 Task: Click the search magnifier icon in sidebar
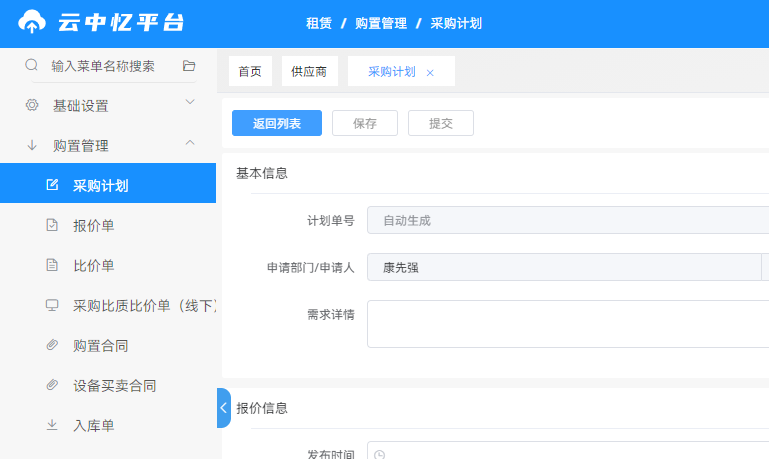point(31,65)
